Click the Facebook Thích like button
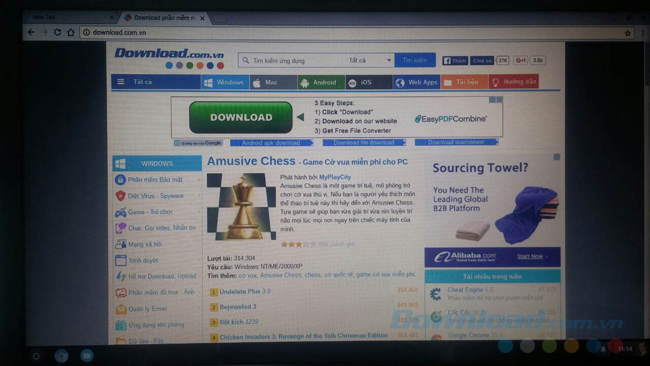 click(455, 61)
